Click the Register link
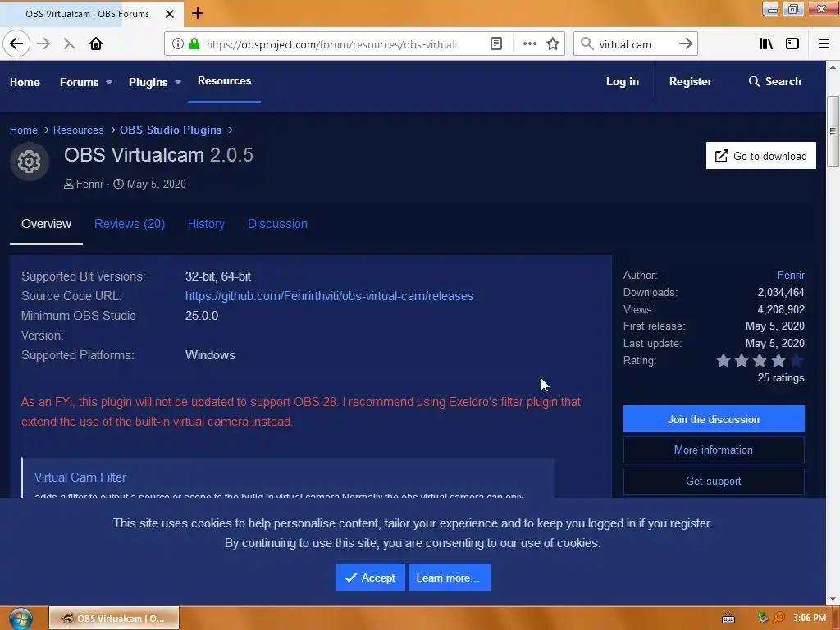 690,81
